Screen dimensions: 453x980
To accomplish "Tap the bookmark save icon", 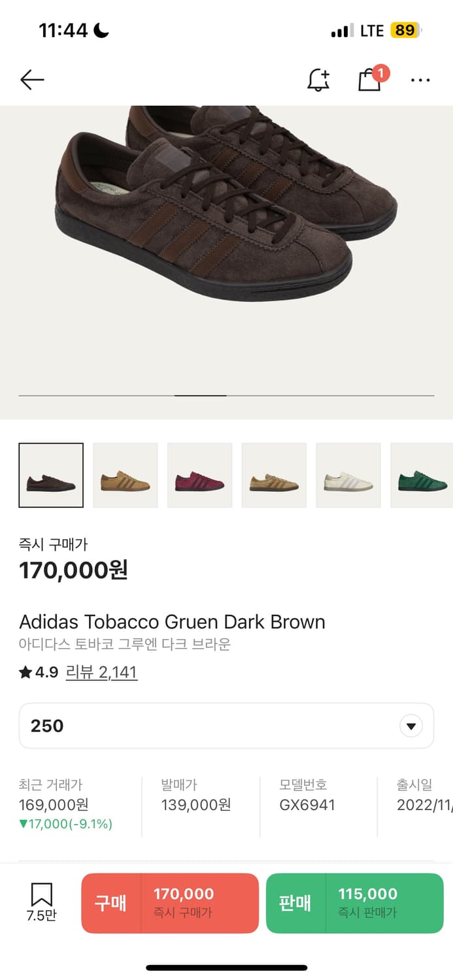I will pos(41,902).
